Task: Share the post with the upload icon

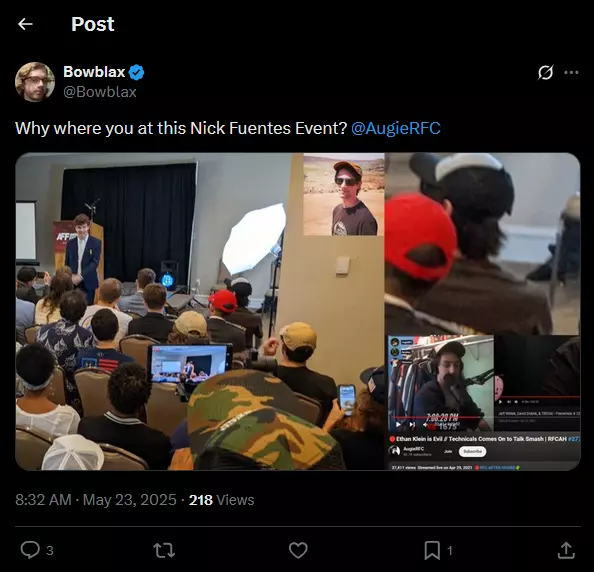Action: pyautogui.click(x=566, y=550)
